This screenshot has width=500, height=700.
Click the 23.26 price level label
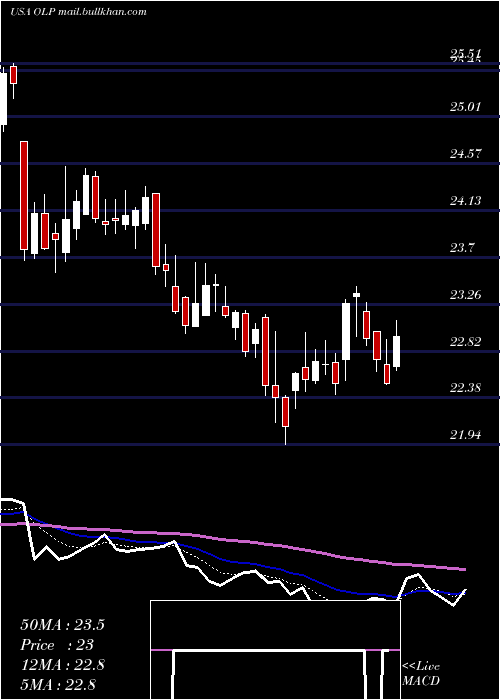pyautogui.click(x=466, y=295)
